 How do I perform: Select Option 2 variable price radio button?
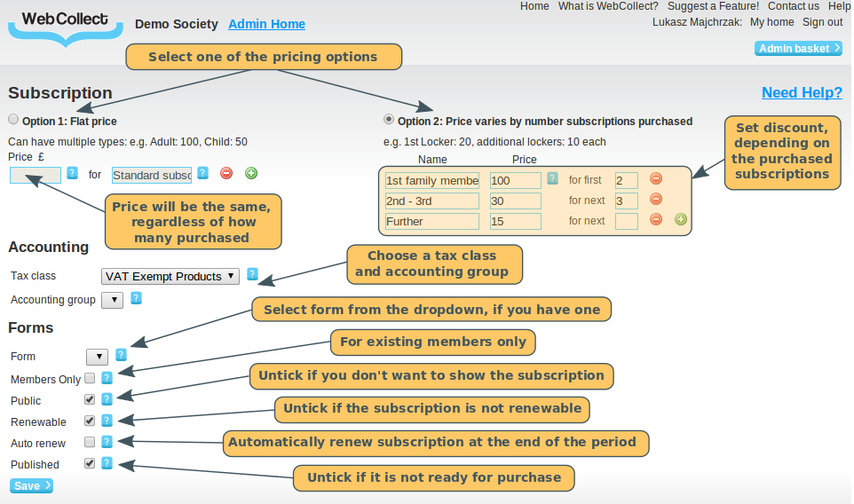[388, 120]
